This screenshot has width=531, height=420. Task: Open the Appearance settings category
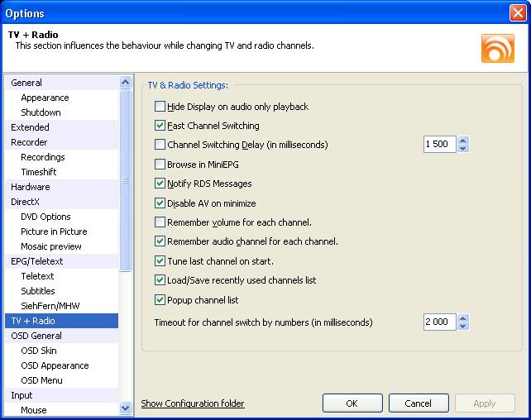tap(45, 98)
